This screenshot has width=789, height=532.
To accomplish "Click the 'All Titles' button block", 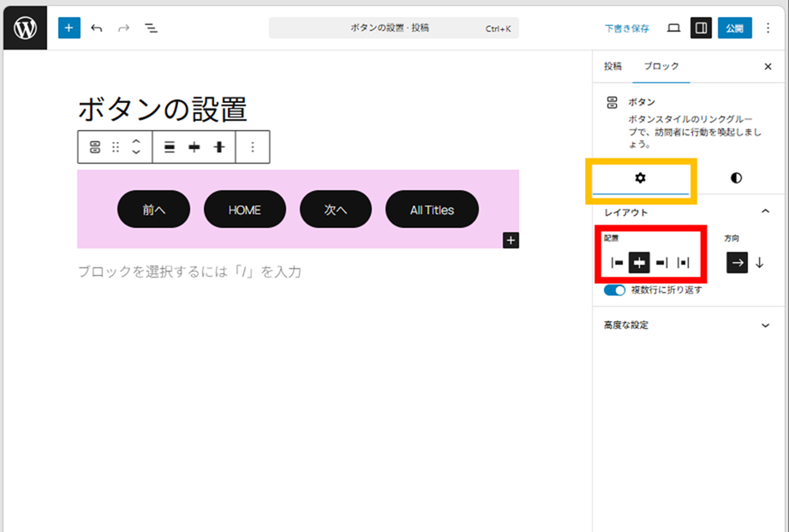I will [432, 209].
